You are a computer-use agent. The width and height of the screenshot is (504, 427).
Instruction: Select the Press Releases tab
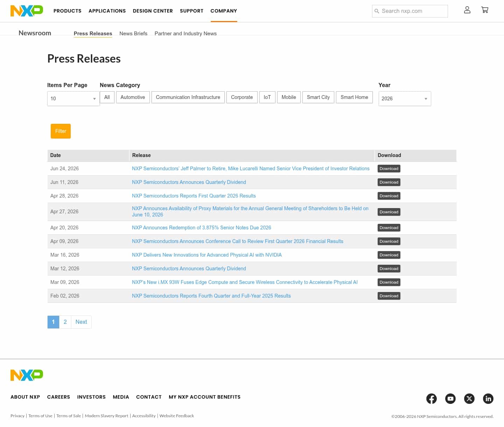tap(93, 34)
